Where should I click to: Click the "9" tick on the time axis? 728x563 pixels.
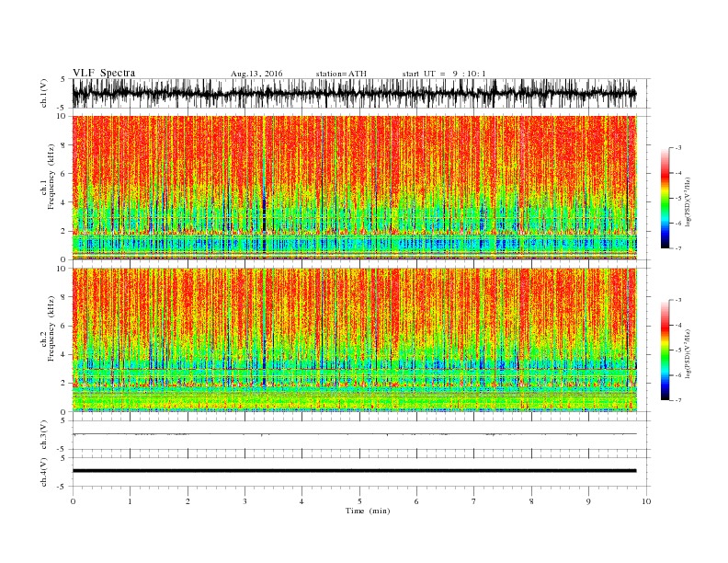(588, 501)
